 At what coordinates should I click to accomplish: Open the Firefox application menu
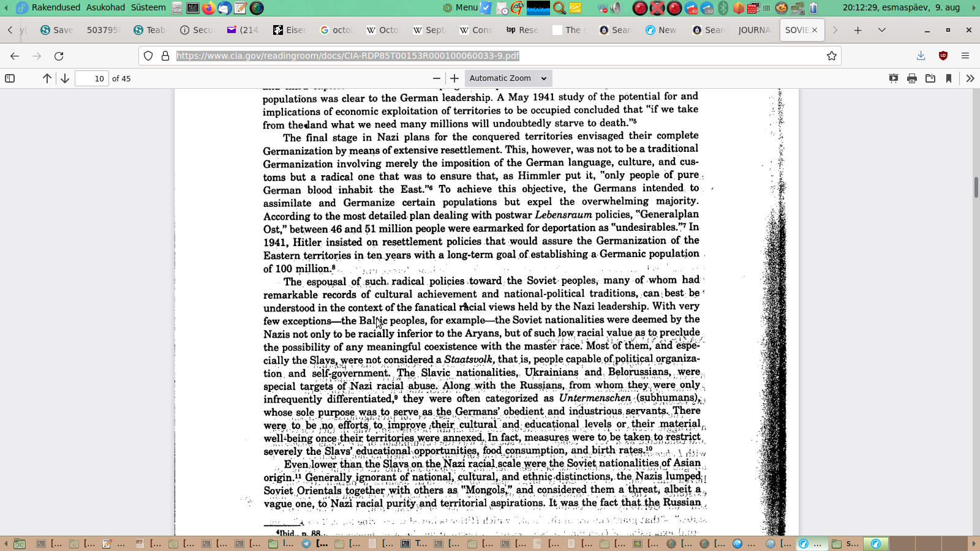[x=965, y=56]
